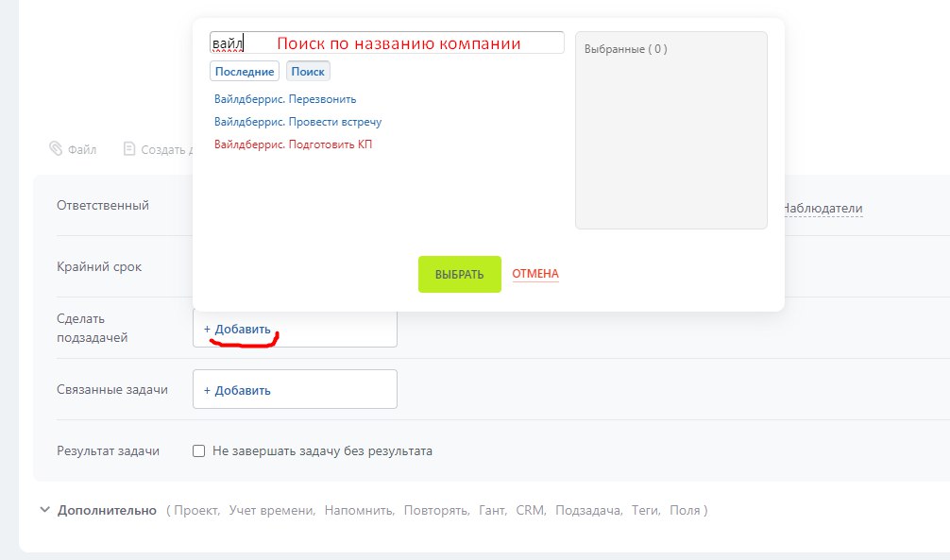Viewport: 950px width, 560px height.
Task: Click the Выбранные (0) selection panel
Action: [x=670, y=130]
